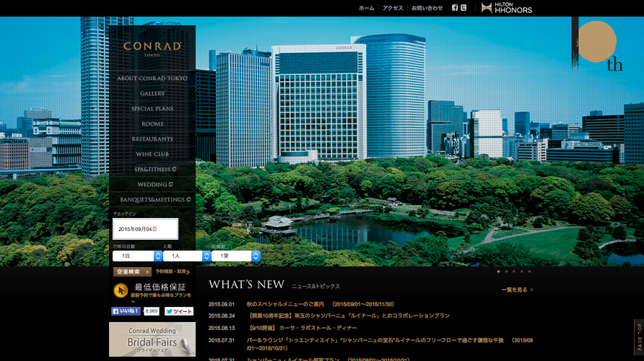
Task: Select the first slideshow dot indicator
Action: click(499, 271)
